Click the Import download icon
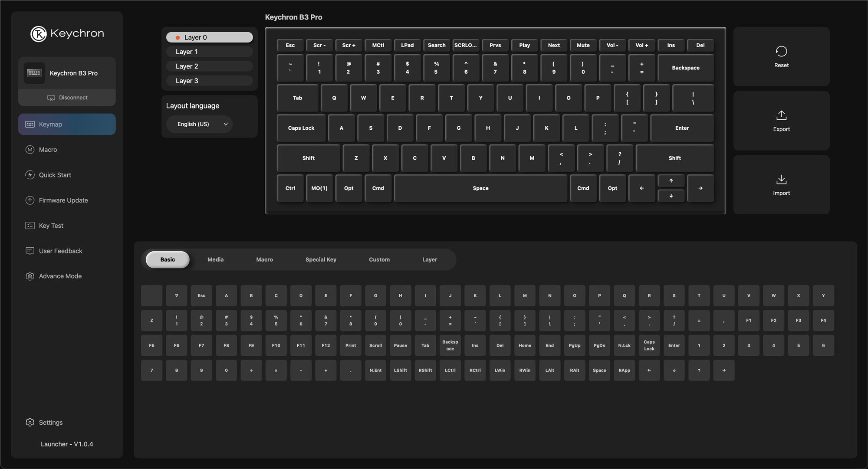868x469 pixels. 781,179
